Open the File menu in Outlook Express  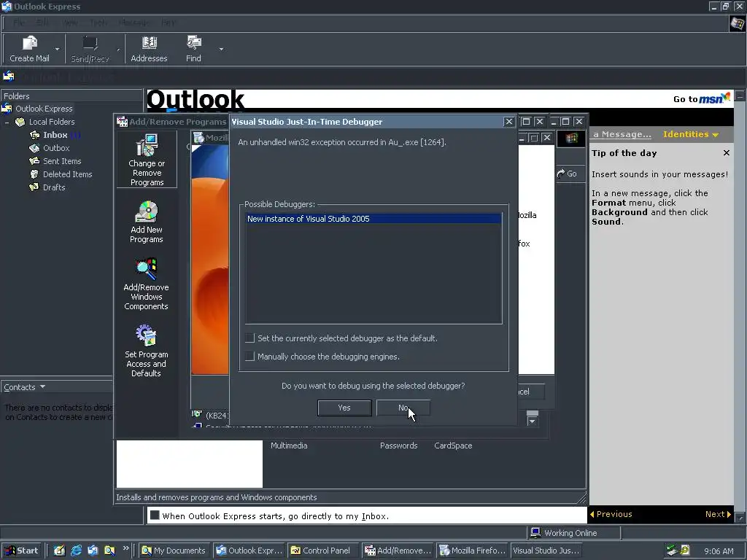point(20,23)
